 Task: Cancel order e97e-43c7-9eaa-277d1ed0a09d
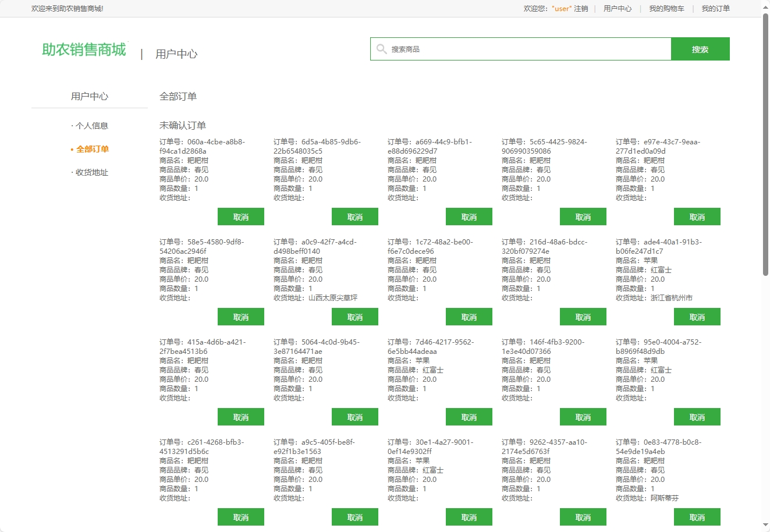(x=697, y=217)
